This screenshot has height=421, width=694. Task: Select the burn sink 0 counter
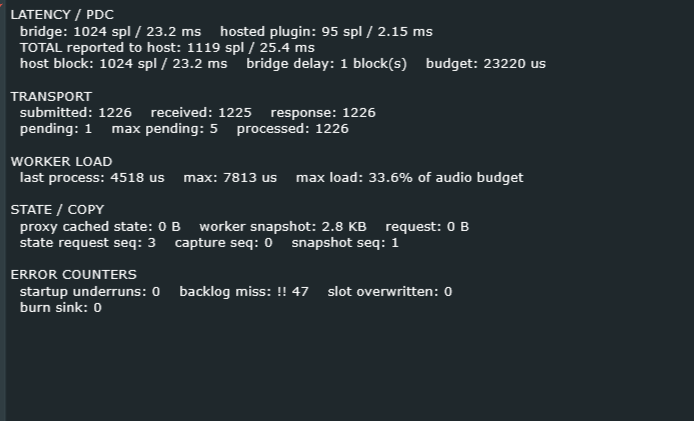(61, 308)
